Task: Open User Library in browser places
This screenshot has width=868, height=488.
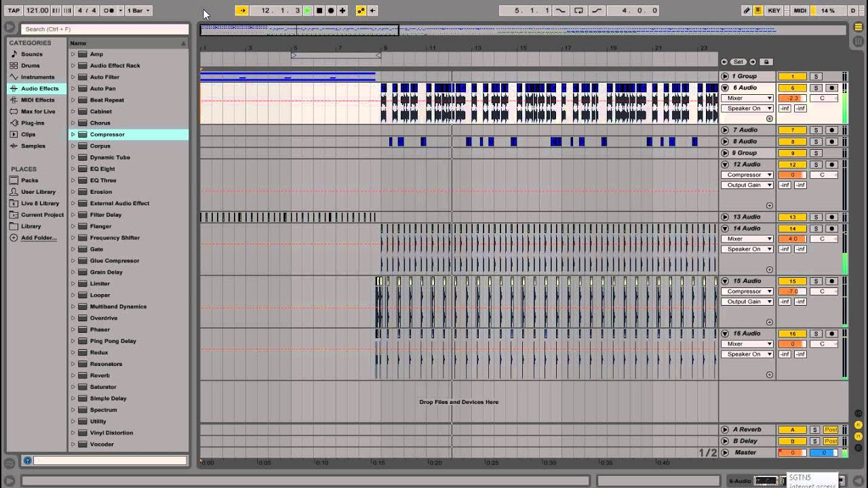Action: point(38,192)
